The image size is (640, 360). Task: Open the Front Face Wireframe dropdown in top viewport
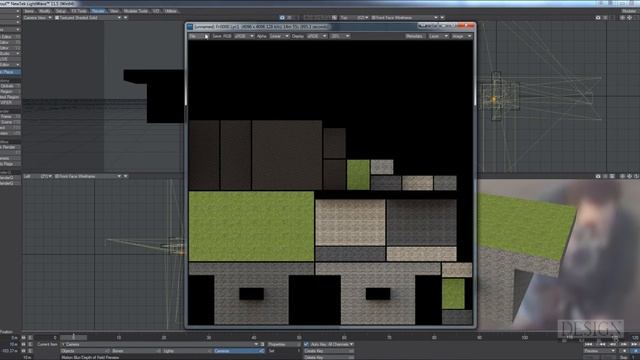coord(404,18)
